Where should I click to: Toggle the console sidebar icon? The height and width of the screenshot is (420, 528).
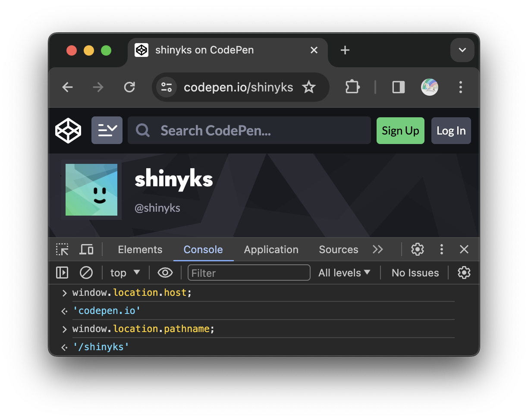[x=62, y=273]
